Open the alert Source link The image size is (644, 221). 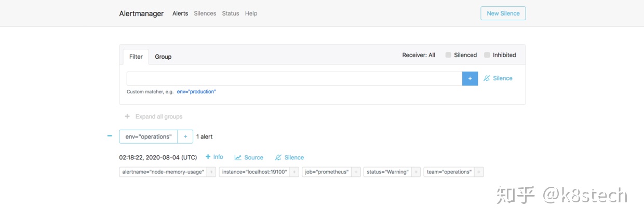pyautogui.click(x=249, y=157)
